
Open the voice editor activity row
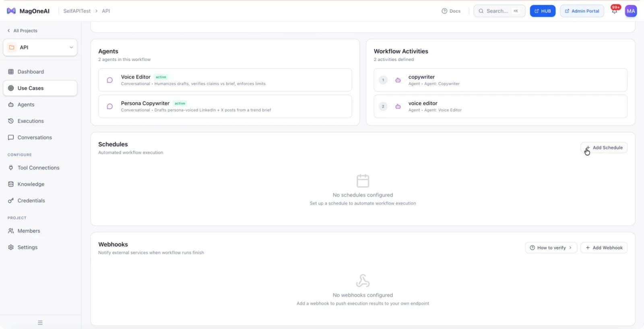(x=500, y=106)
